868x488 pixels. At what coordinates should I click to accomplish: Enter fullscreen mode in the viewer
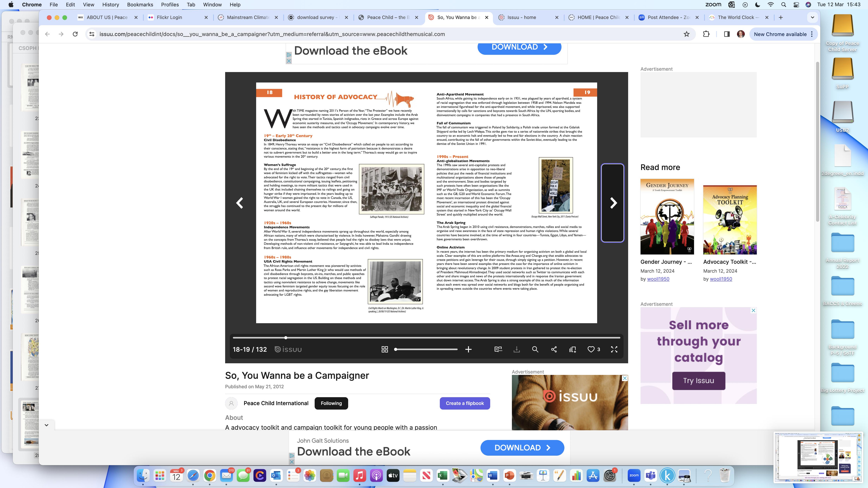point(614,349)
